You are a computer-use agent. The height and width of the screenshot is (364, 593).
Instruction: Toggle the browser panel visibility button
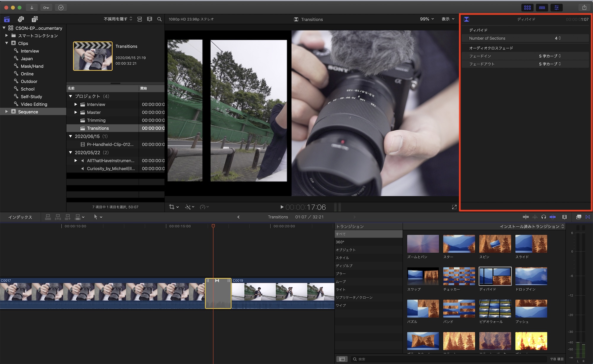[x=527, y=7]
